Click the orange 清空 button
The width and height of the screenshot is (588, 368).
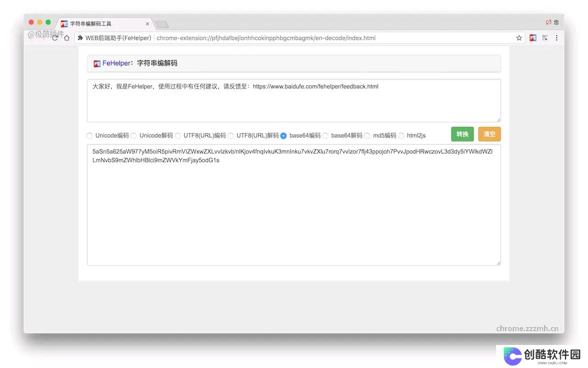pyautogui.click(x=489, y=134)
